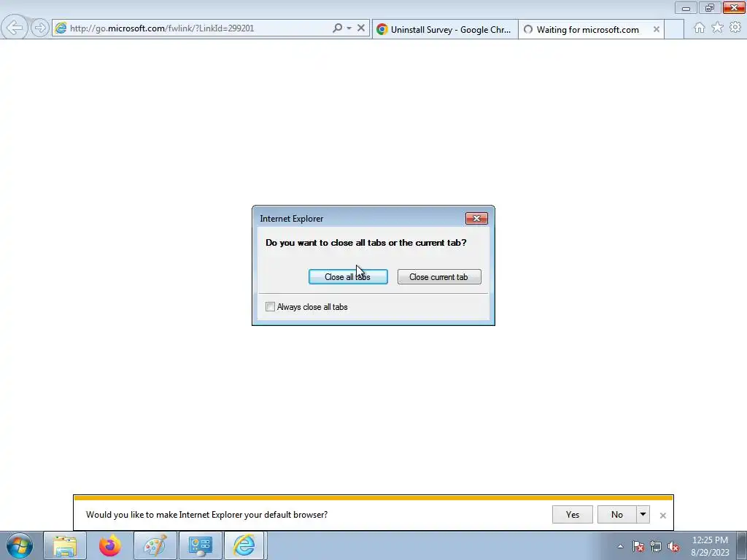Stop page loading with address bar X
The width and height of the screenshot is (747, 560).
pyautogui.click(x=361, y=28)
